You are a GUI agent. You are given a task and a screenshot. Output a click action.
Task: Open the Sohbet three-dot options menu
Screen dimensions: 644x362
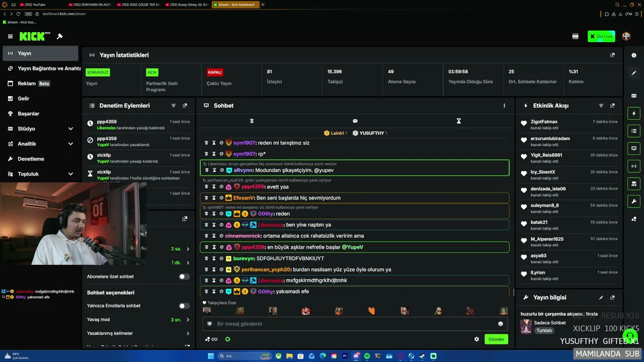[504, 106]
